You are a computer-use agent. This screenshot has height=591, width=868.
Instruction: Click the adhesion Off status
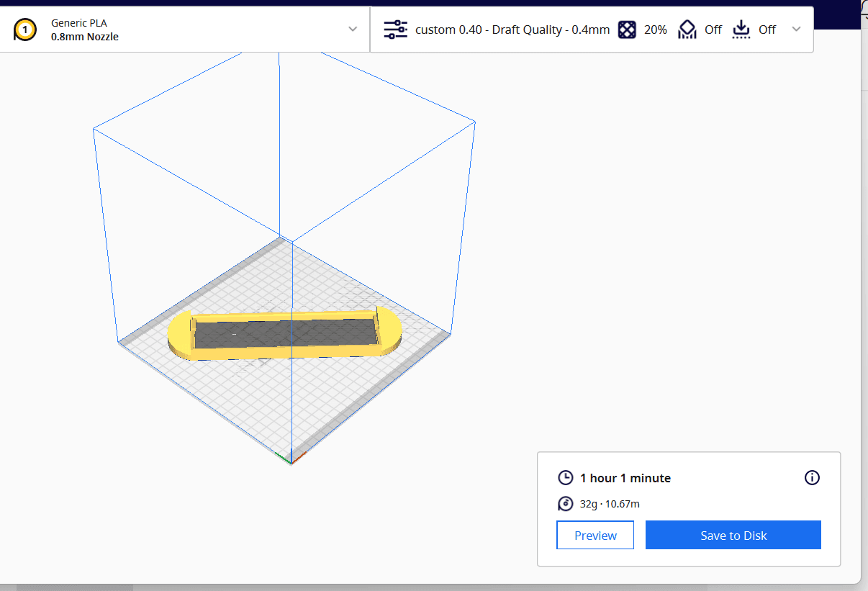(x=767, y=30)
